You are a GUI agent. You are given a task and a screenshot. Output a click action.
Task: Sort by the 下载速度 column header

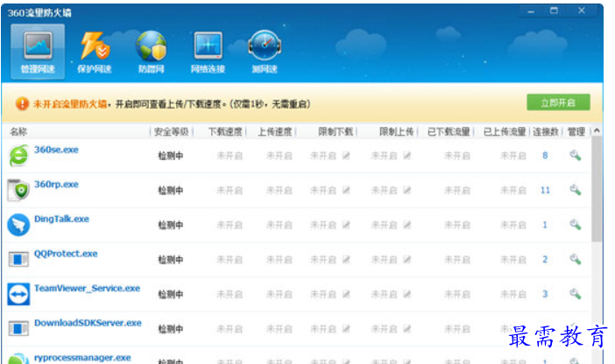[x=225, y=131]
